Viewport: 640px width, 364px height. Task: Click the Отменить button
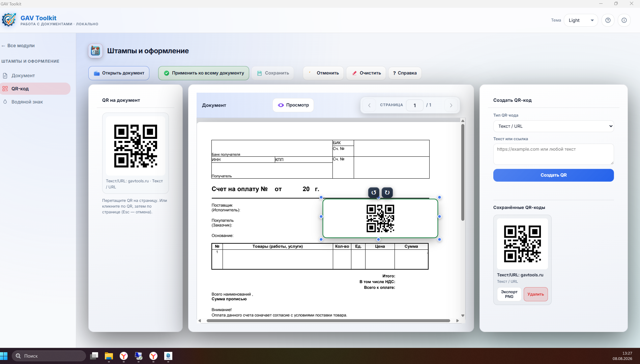point(323,73)
